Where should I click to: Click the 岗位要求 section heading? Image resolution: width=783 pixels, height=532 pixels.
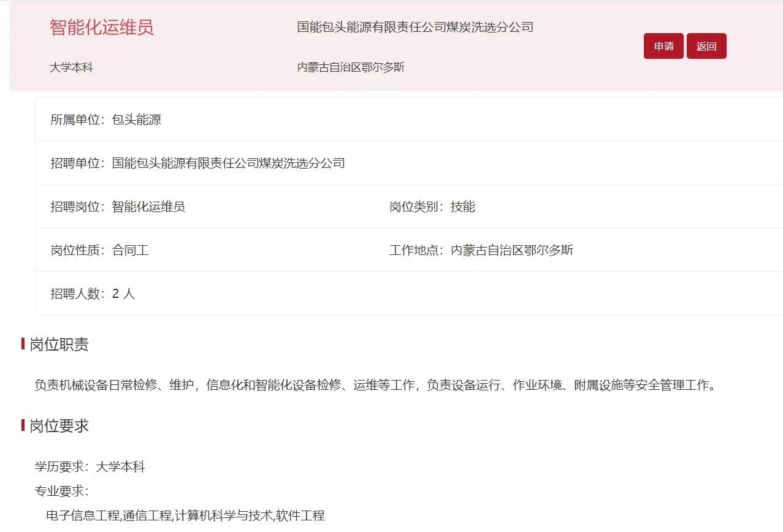coord(59,426)
